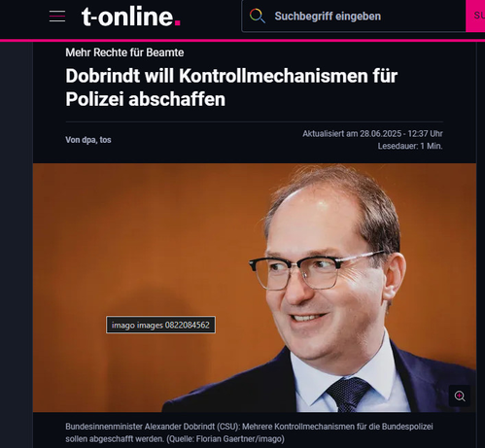Screen dimensions: 485x448
Task: Click the 'Lesedauer: 1 Min.' label
Action: point(410,146)
